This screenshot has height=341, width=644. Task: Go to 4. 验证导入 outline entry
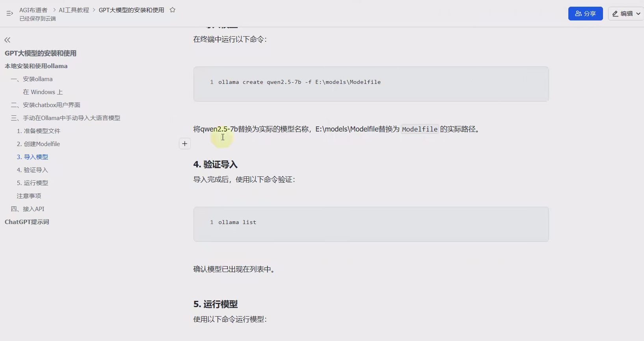[x=32, y=170]
